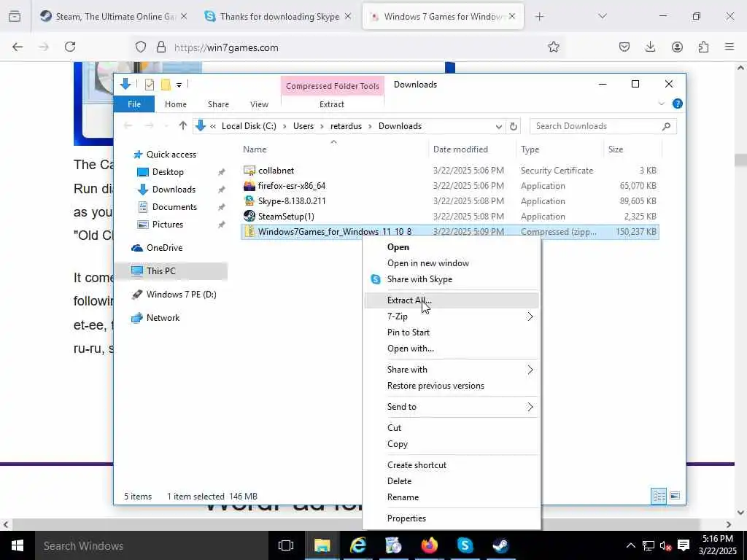Bookmark this page star icon
Image resolution: width=747 pixels, height=560 pixels.
point(553,47)
